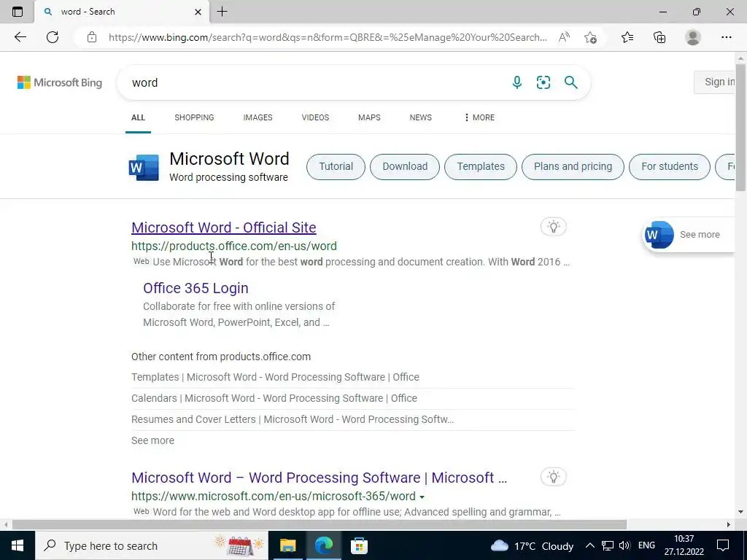Open Collections panel
The width and height of the screenshot is (747, 560).
[659, 37]
